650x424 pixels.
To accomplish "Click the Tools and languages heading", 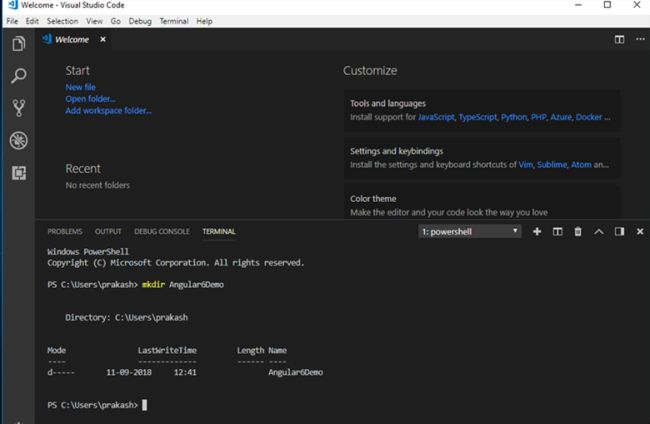I will (x=388, y=103).
